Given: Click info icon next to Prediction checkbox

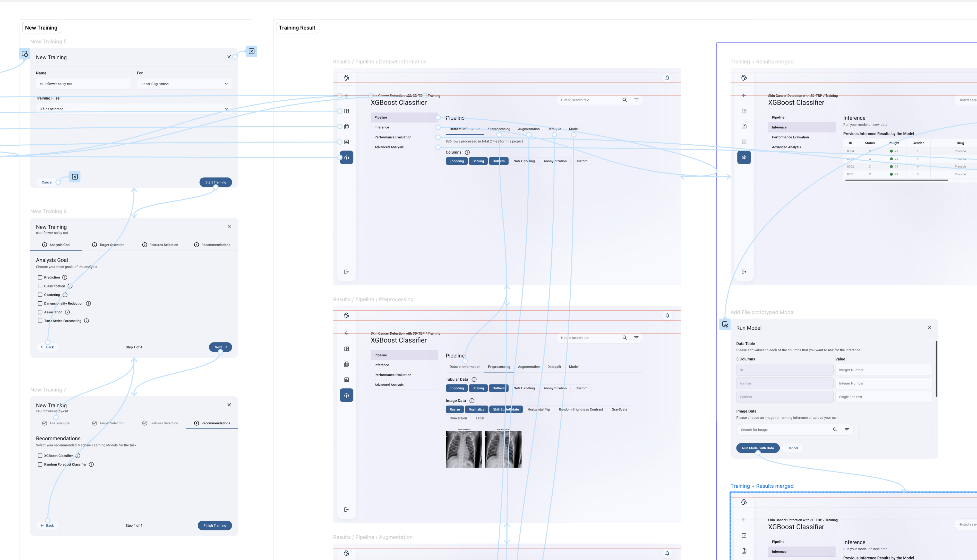Looking at the screenshot, I should pos(65,277).
